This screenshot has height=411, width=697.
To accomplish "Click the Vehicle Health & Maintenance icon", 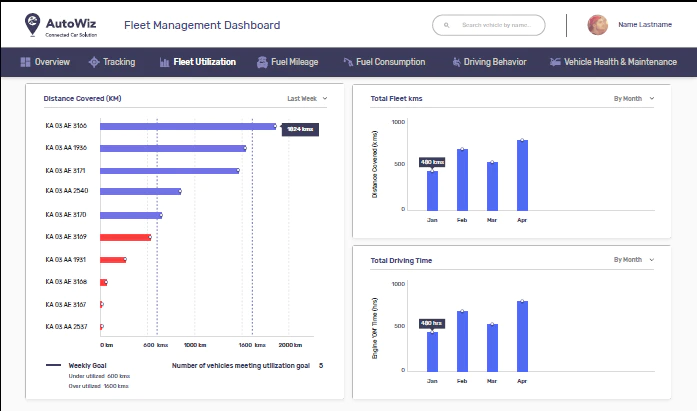I will coord(555,62).
